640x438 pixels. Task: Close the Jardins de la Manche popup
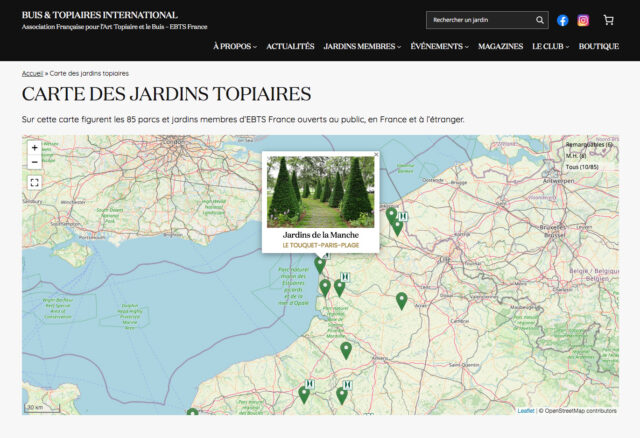[376, 154]
